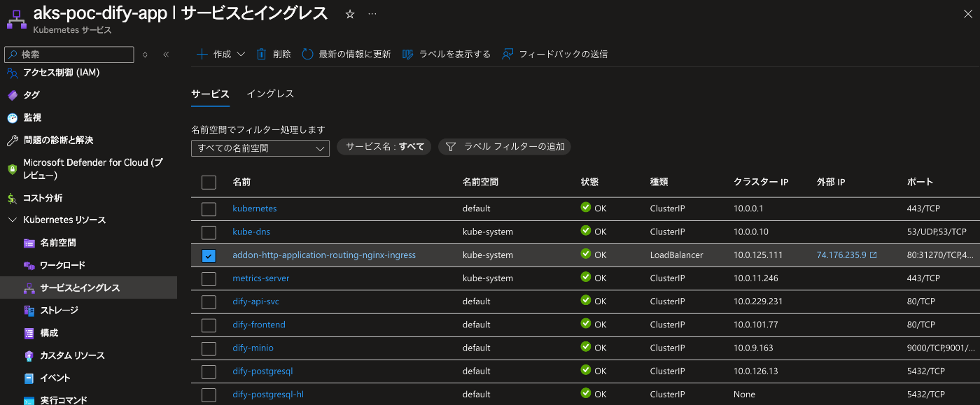Click 最新の情報に更新 refresh button
Image resolution: width=980 pixels, height=405 pixels.
point(346,54)
